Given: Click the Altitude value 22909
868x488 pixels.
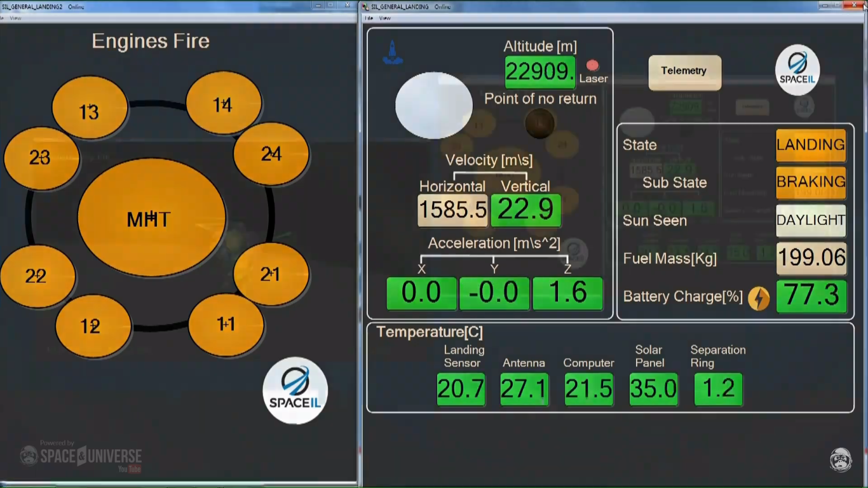Looking at the screenshot, I should [540, 72].
